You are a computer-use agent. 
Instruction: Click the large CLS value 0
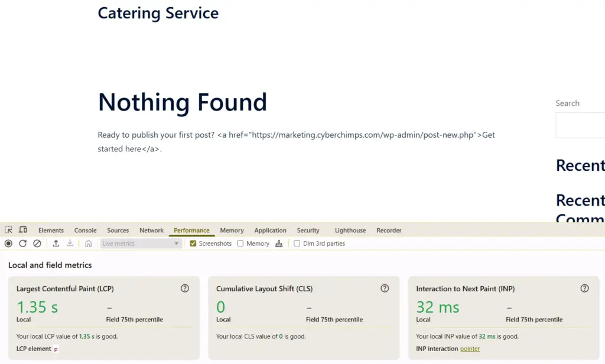click(221, 307)
